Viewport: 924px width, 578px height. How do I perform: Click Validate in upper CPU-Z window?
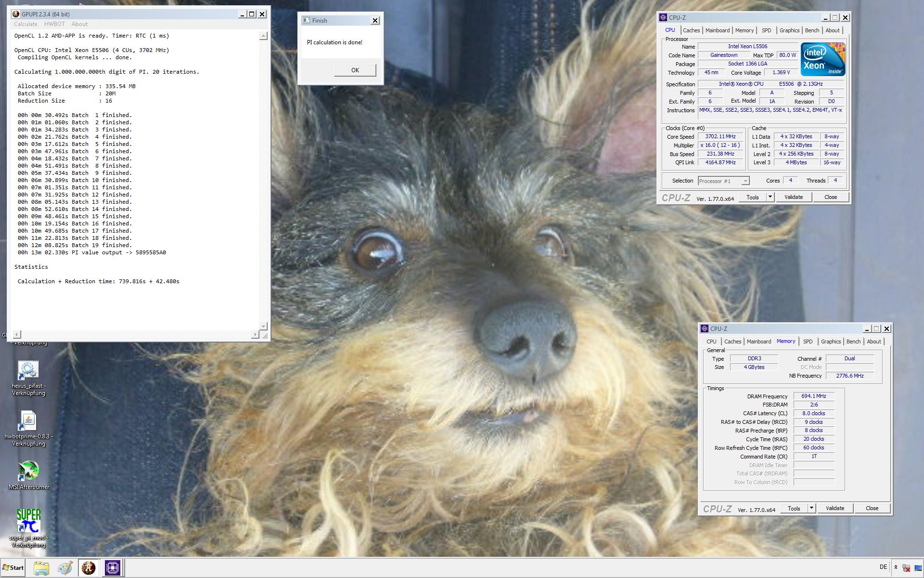coord(794,197)
